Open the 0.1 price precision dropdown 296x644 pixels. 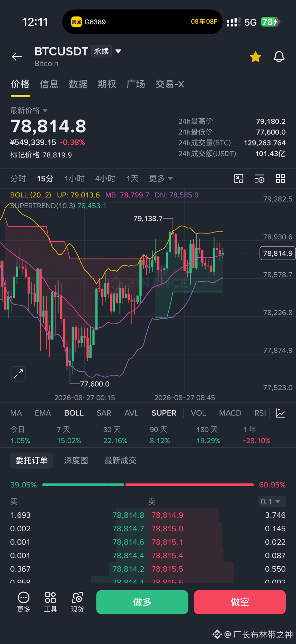click(x=272, y=502)
